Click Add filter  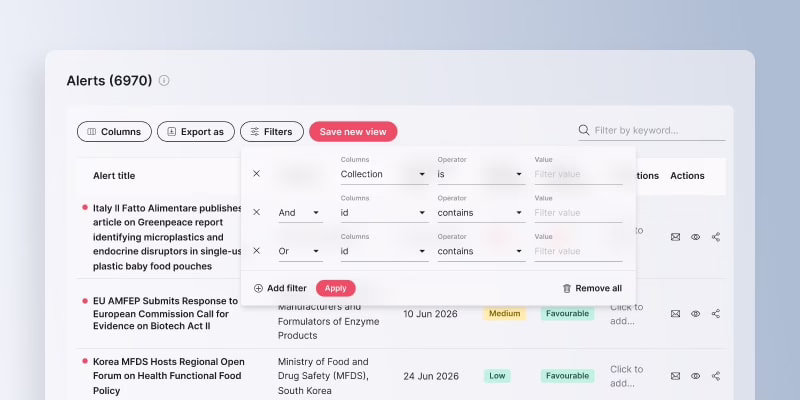[280, 288]
